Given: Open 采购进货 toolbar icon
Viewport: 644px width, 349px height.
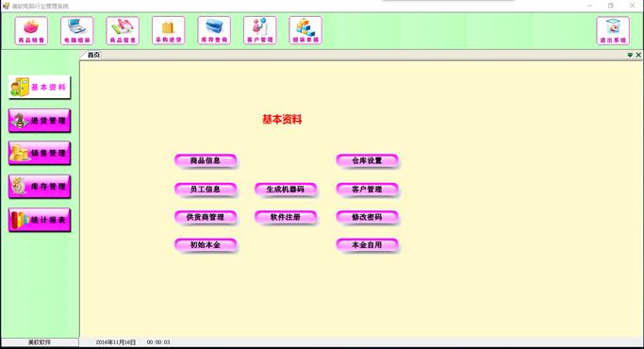Looking at the screenshot, I should [x=169, y=30].
